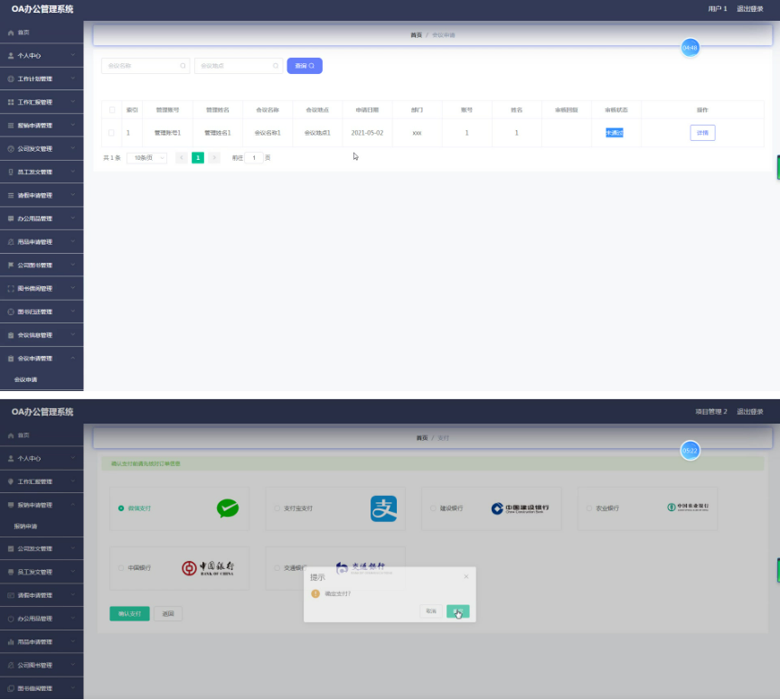780x700 pixels.
Task: Click the Agricultural Bank of China logo
Action: 688,507
